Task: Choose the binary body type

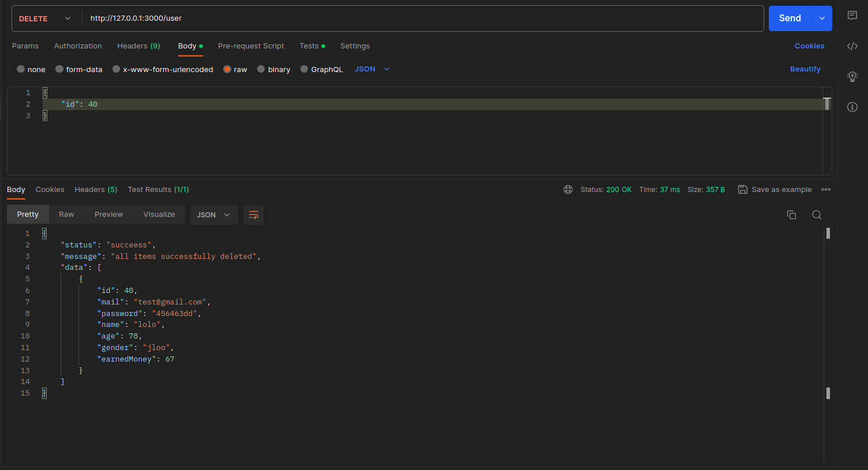Action: [x=261, y=69]
